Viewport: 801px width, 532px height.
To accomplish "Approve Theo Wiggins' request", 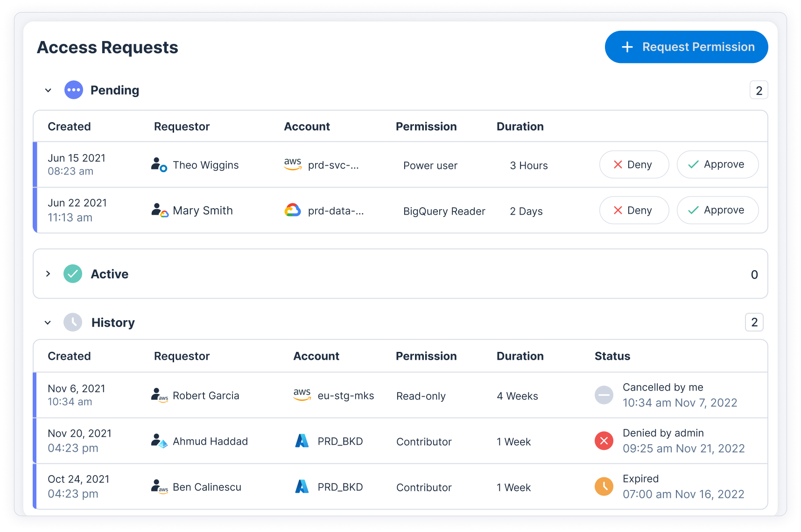I will [x=717, y=165].
